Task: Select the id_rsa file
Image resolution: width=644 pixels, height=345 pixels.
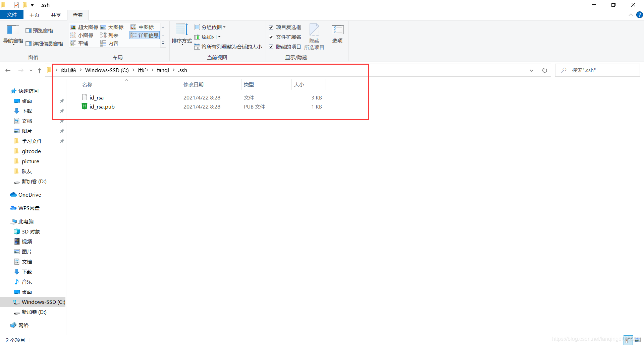Action: pyautogui.click(x=97, y=97)
